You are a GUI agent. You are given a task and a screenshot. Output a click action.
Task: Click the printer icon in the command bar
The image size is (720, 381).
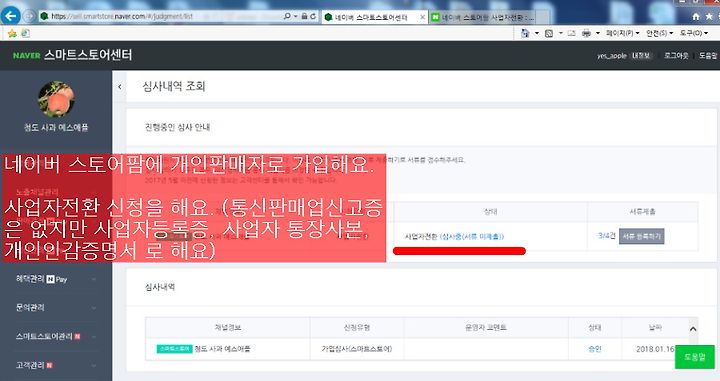[586, 33]
